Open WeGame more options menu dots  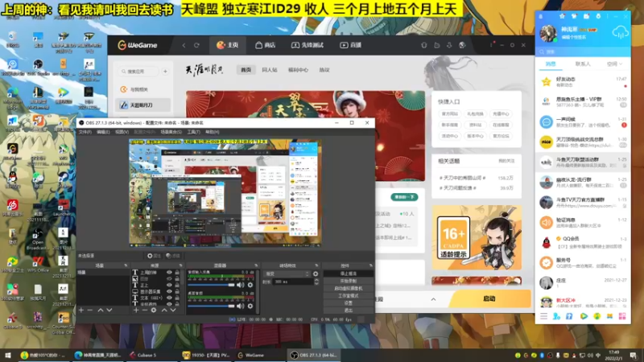(491, 45)
